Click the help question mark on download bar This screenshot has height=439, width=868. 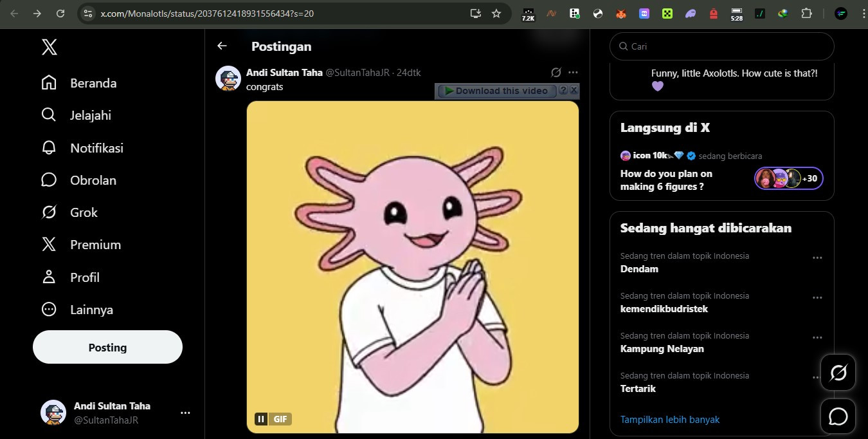pyautogui.click(x=563, y=90)
